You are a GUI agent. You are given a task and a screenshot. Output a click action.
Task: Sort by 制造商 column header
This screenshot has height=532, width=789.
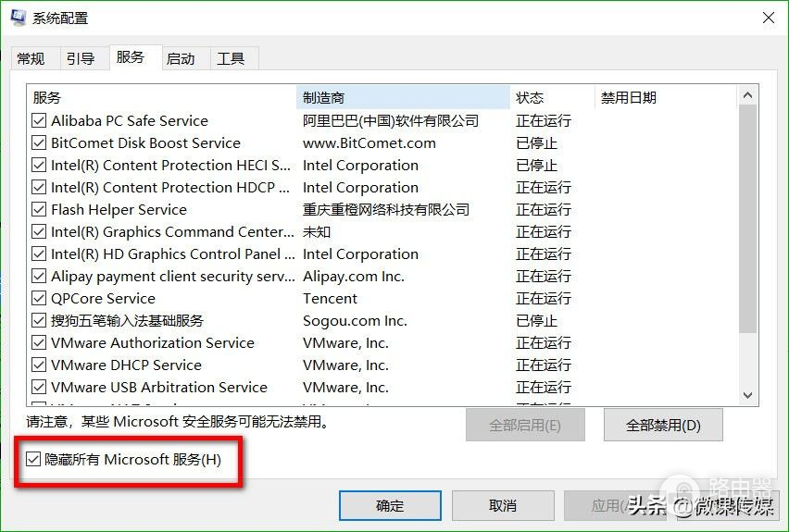pos(403,97)
